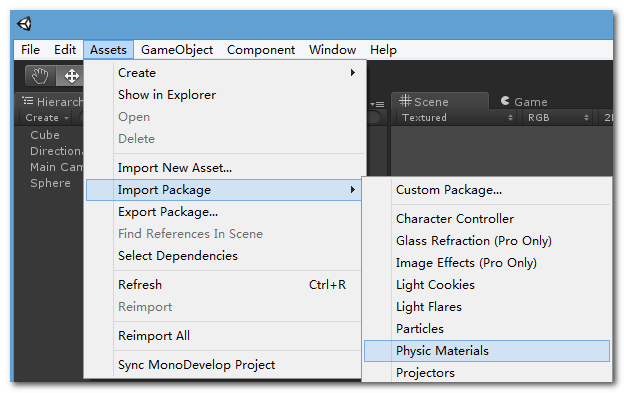This screenshot has height=393, width=624.
Task: Select Sphere in the Hierarchy
Action: (x=50, y=183)
